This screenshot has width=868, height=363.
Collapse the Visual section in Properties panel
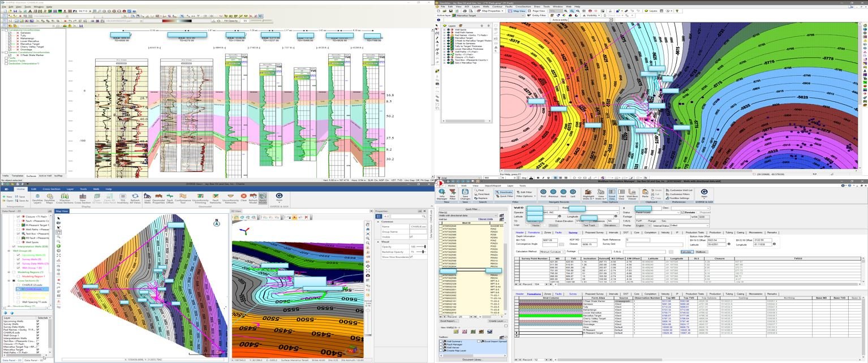click(x=378, y=242)
